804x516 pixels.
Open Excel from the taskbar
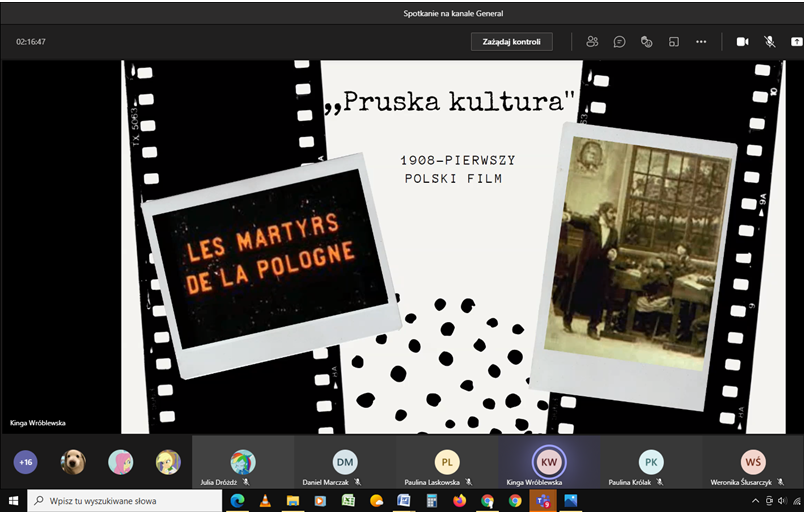(348, 501)
